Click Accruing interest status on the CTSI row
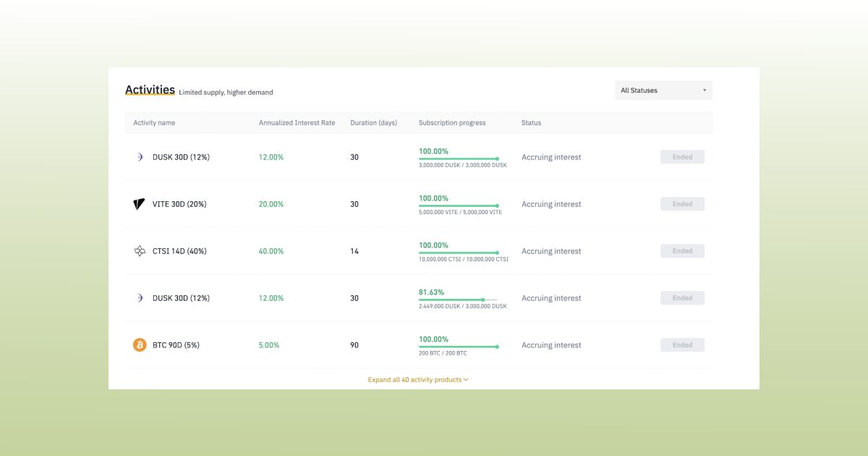Image resolution: width=868 pixels, height=456 pixels. click(550, 250)
